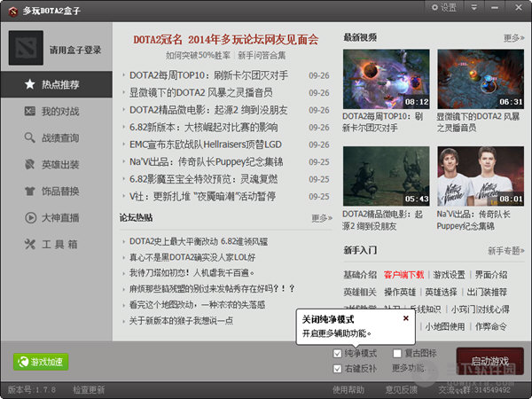Open the 工具箱 section

(57, 245)
